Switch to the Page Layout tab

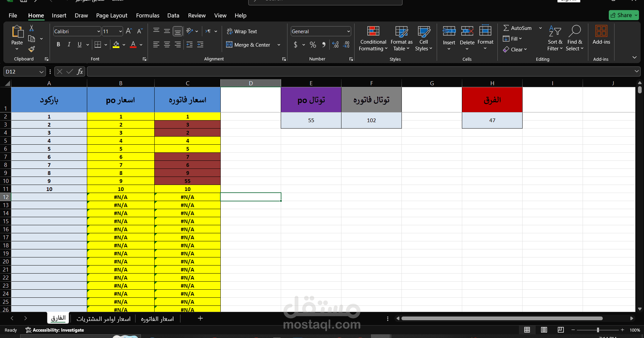[x=112, y=15]
